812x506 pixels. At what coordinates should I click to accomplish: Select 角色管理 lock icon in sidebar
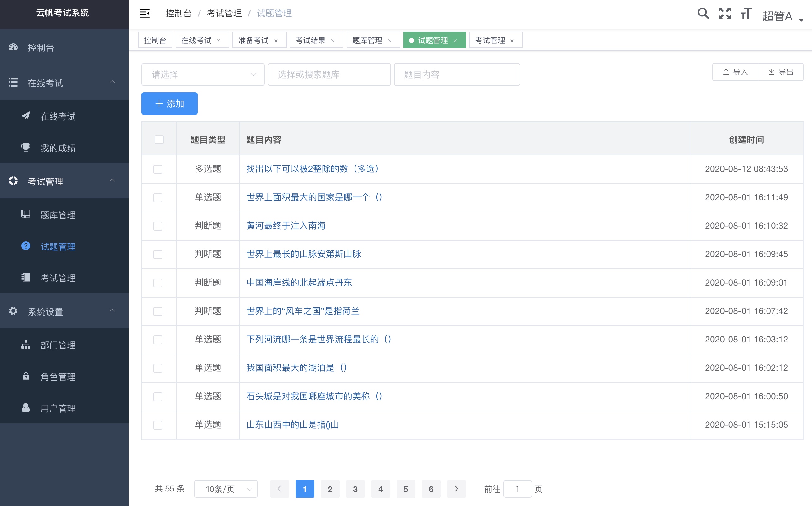pyautogui.click(x=26, y=376)
